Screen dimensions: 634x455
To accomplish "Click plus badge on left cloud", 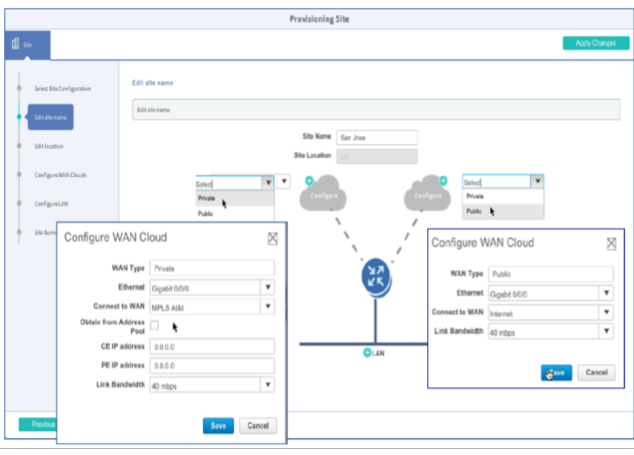I will point(308,180).
